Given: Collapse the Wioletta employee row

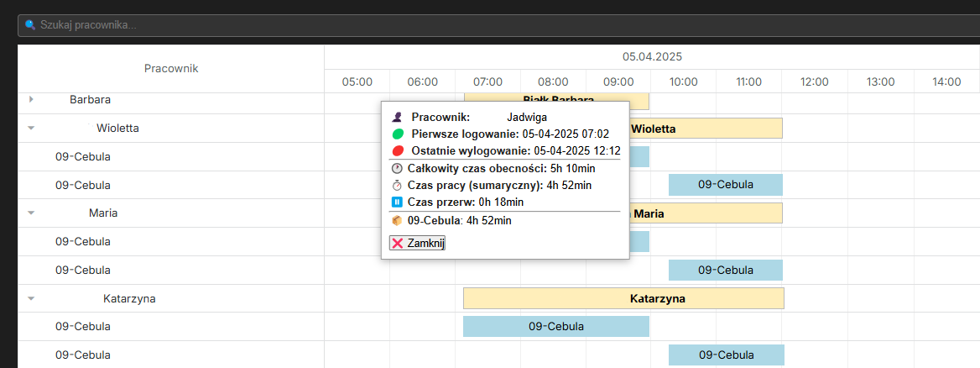Looking at the screenshot, I should pos(31,129).
